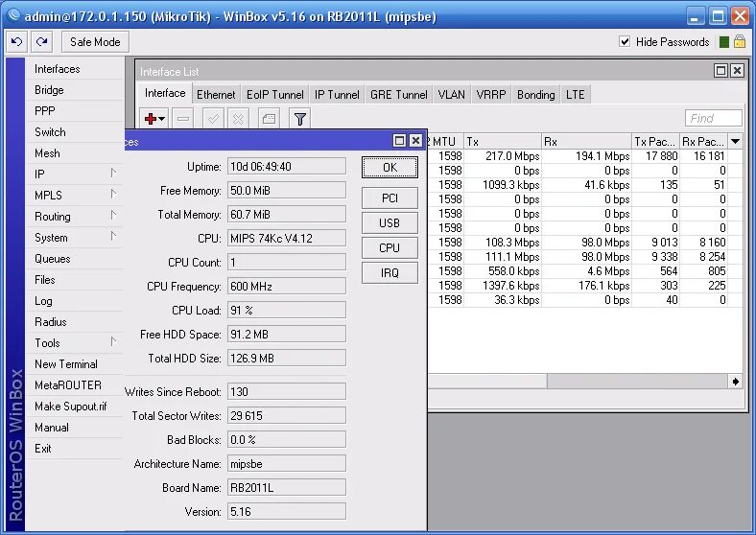Click the green status indicator square

(x=723, y=42)
